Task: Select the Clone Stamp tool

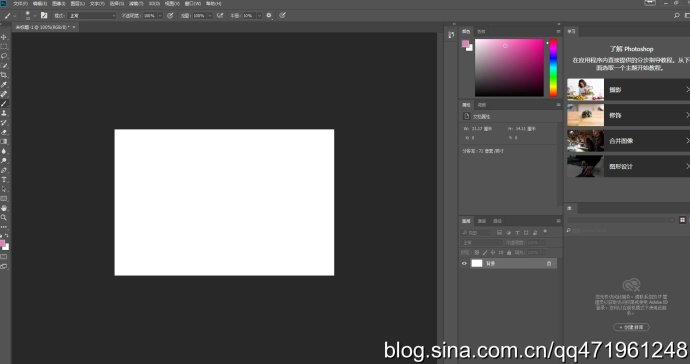Action: click(4, 113)
